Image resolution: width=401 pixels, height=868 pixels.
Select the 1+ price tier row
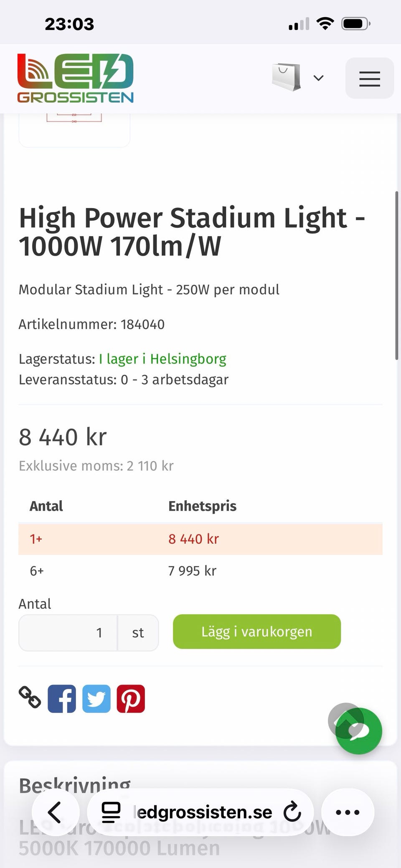tap(200, 539)
